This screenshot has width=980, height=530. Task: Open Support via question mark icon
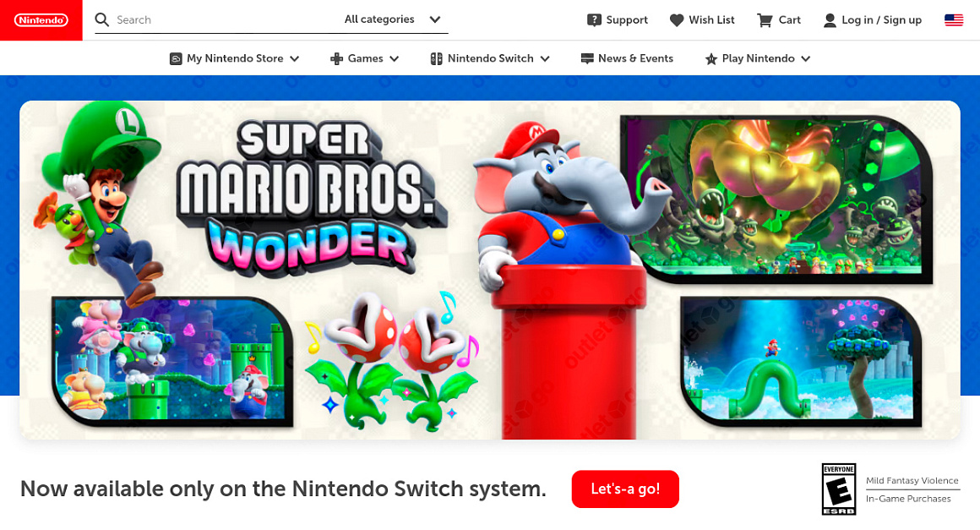click(x=594, y=20)
